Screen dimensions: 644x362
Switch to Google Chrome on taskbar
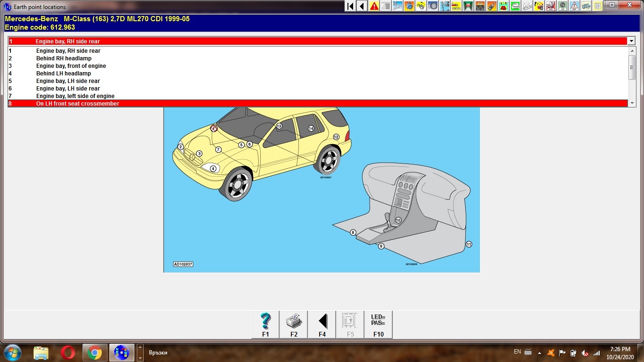[95, 353]
